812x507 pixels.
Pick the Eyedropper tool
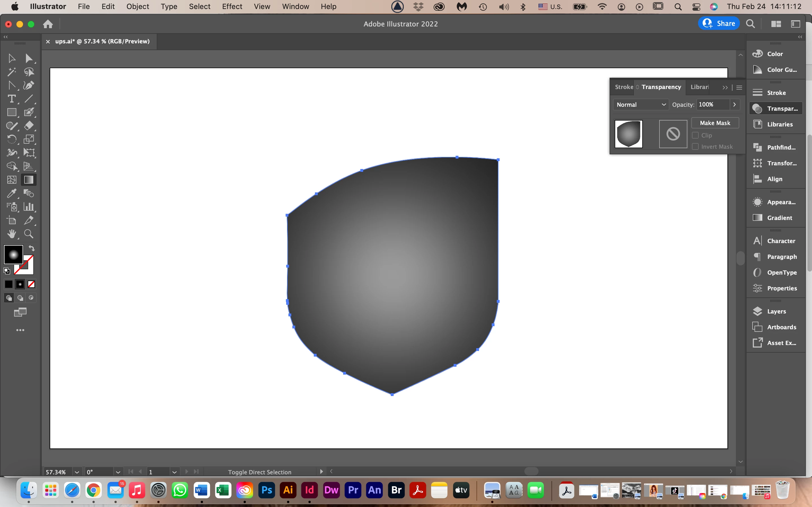11,193
